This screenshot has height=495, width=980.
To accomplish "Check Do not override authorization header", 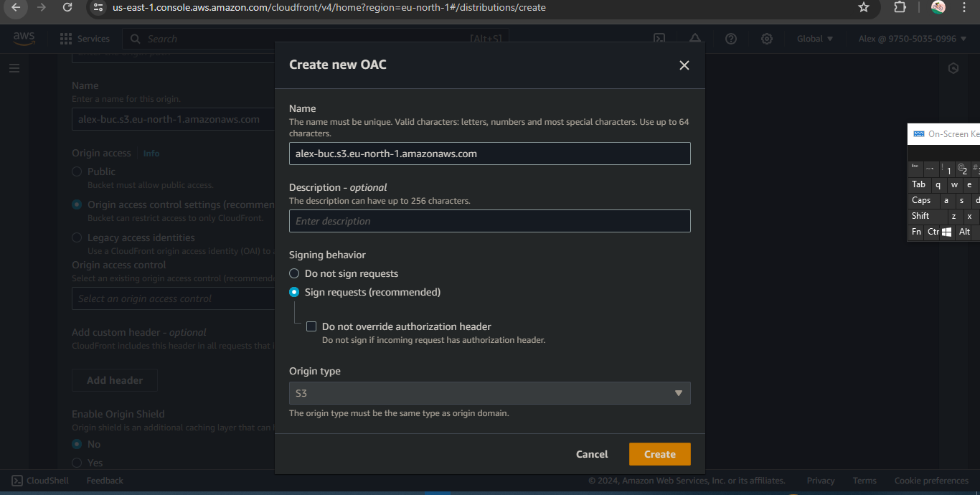I will point(311,326).
